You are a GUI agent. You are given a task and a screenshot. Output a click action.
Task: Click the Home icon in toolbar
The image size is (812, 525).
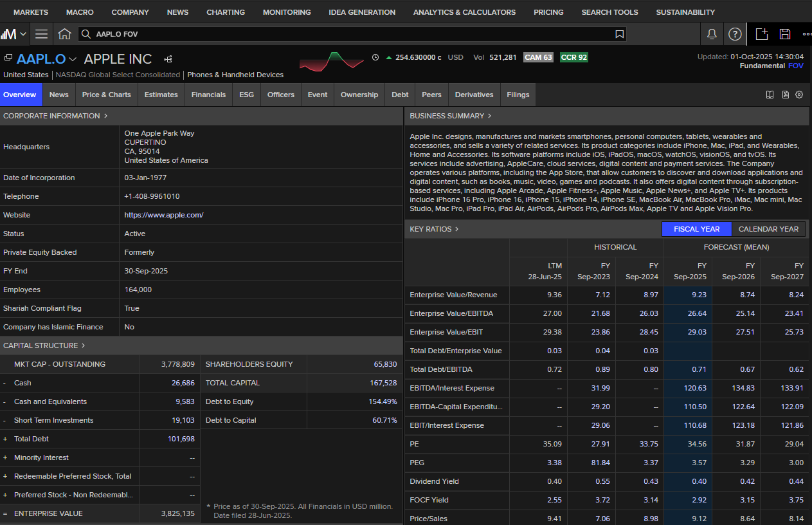click(64, 34)
